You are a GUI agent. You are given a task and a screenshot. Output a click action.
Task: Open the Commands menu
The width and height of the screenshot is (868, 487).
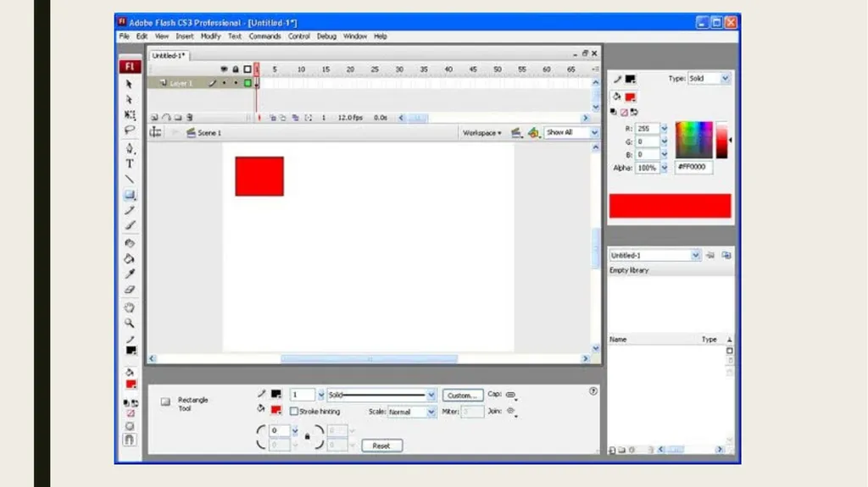[264, 36]
